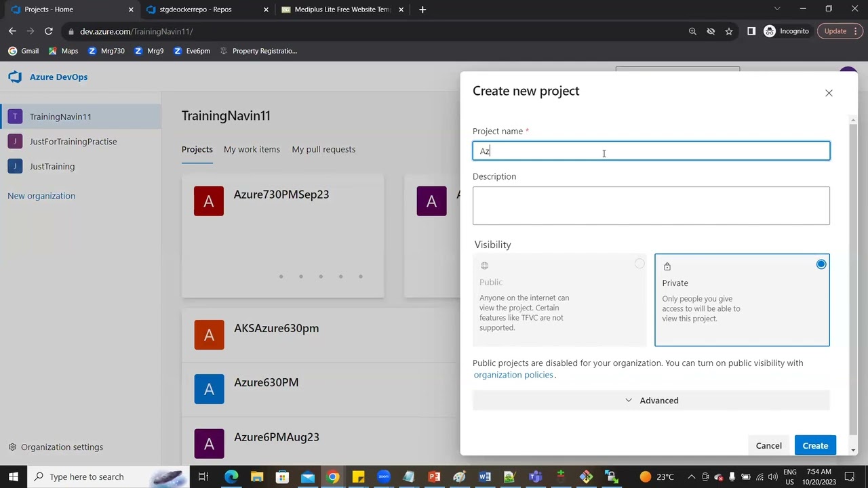Click the Windows taskbar search box
This screenshot has height=488, width=868.
pyautogui.click(x=108, y=476)
